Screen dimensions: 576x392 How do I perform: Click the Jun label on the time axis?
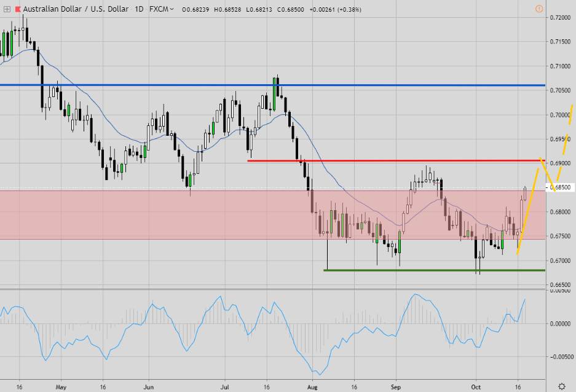pyautogui.click(x=148, y=387)
